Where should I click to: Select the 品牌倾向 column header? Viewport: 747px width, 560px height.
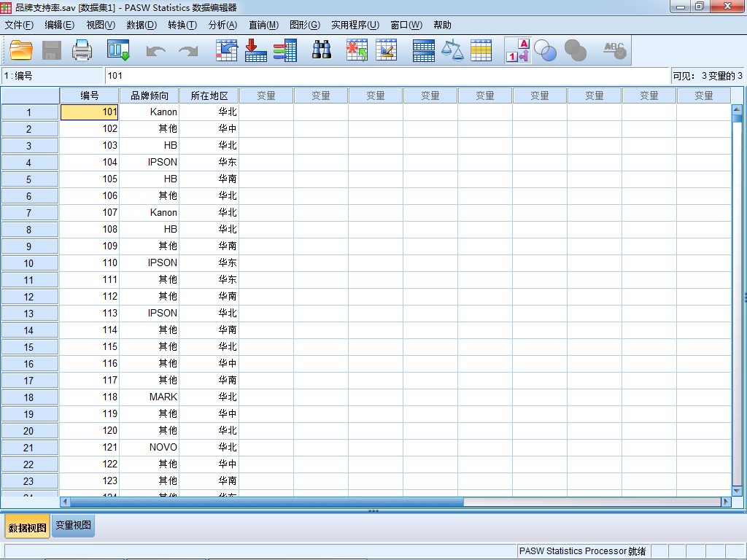click(x=149, y=96)
